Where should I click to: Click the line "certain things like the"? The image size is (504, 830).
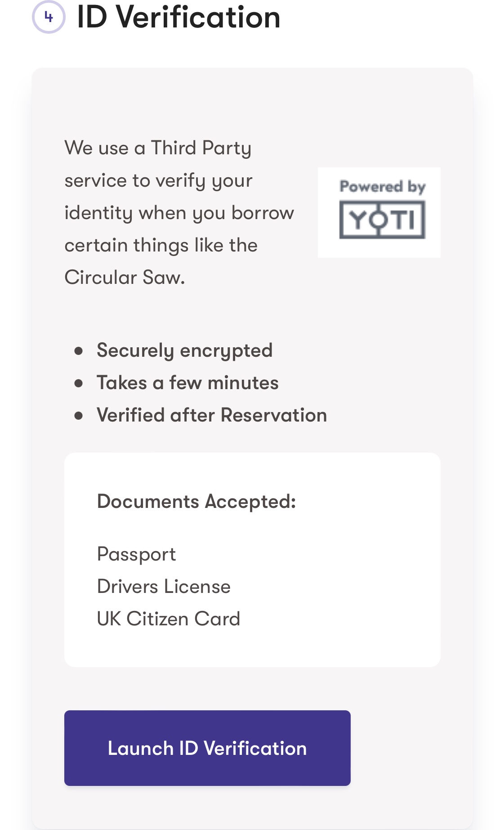pos(161,245)
